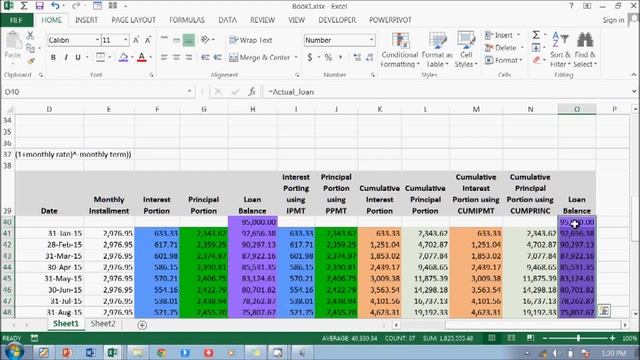Select column O header
This screenshot has width=640, height=360.
577,109
